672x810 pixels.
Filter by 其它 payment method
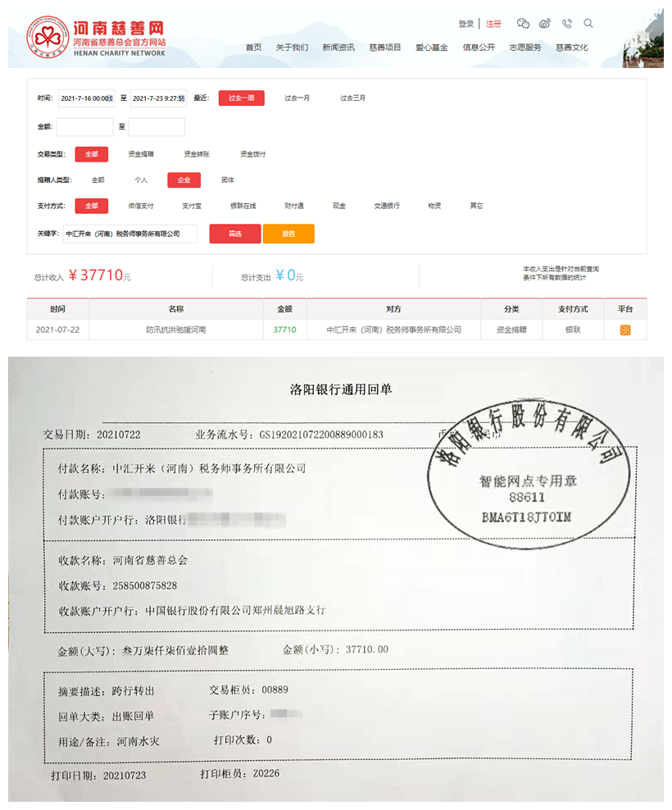[x=477, y=206]
